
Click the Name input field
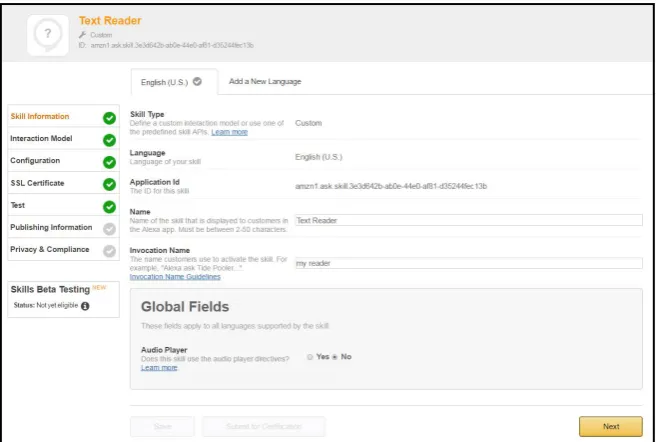(468, 220)
